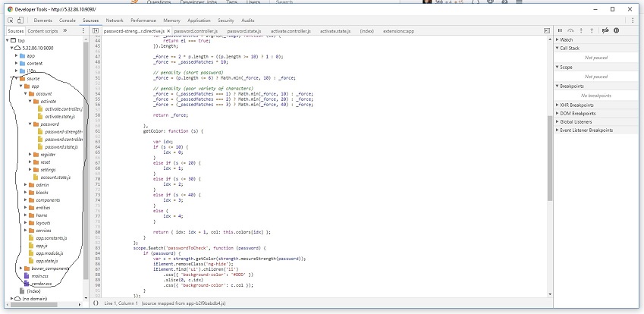Image resolution: width=644 pixels, height=314 pixels.
Task: Click line number 61 in the gutter
Action: 98,131
